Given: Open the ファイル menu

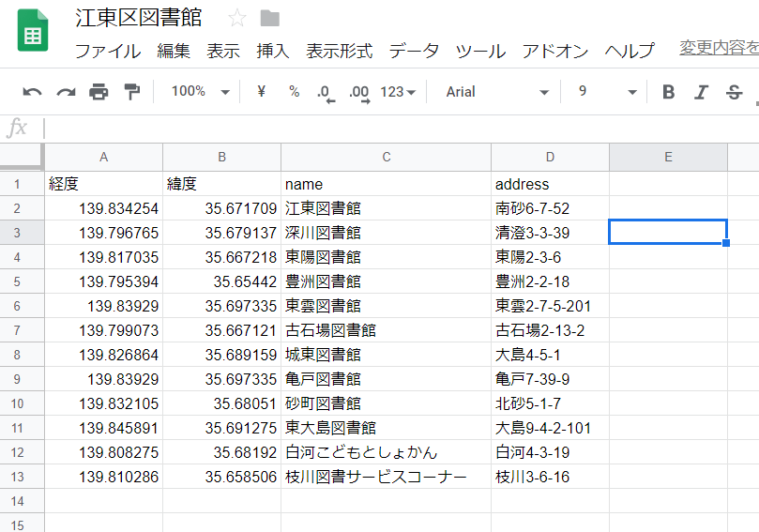Looking at the screenshot, I should (108, 51).
